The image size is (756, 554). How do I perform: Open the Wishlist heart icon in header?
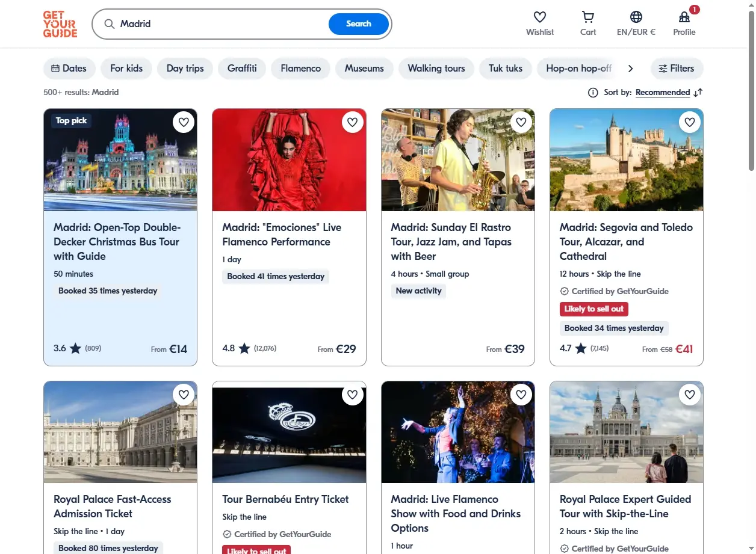point(540,17)
